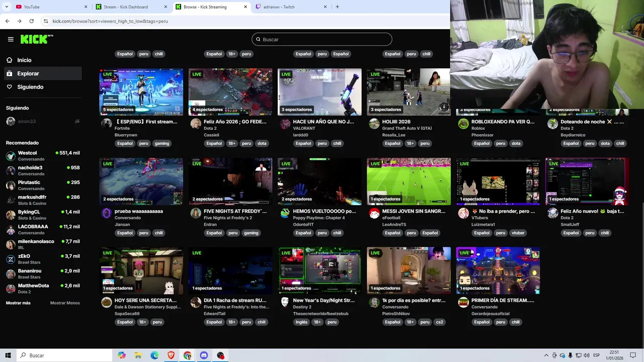Click the Kick logo
Screen dimensions: 644x362
click(36, 39)
